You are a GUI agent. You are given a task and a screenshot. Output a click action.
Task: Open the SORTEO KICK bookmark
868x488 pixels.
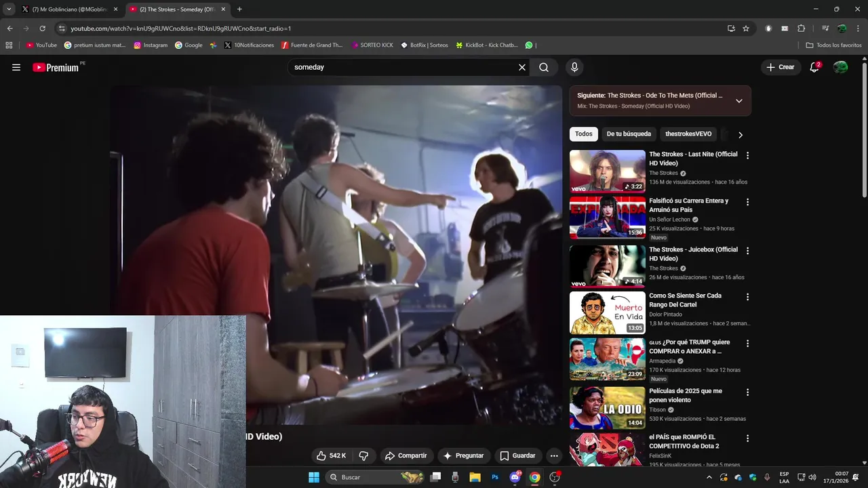point(372,45)
